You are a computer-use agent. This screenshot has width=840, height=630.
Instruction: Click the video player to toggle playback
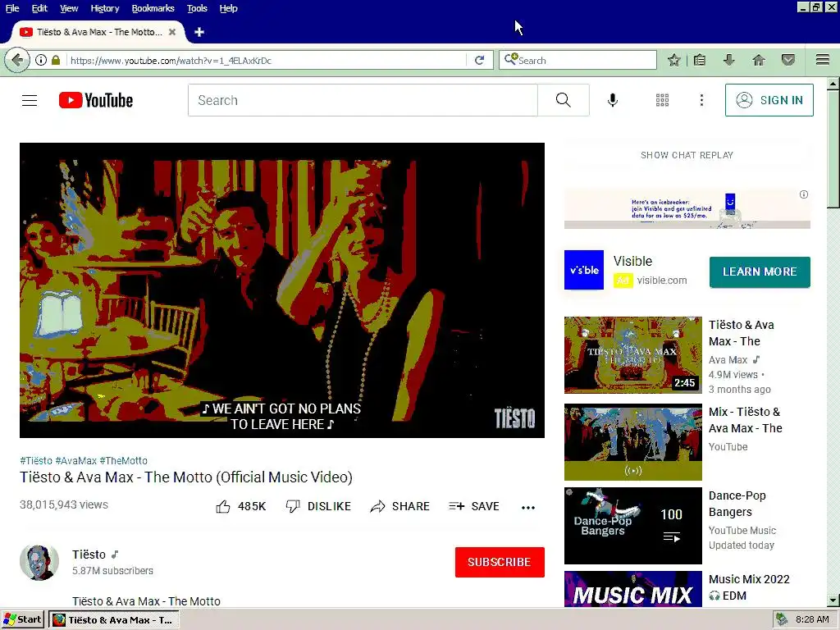282,290
